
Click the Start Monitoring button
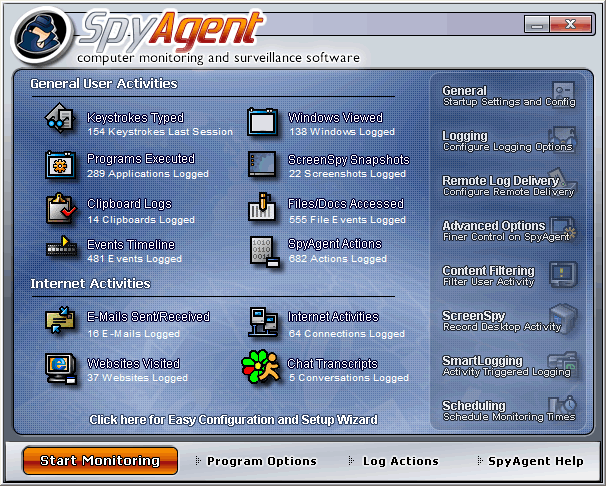(100, 460)
